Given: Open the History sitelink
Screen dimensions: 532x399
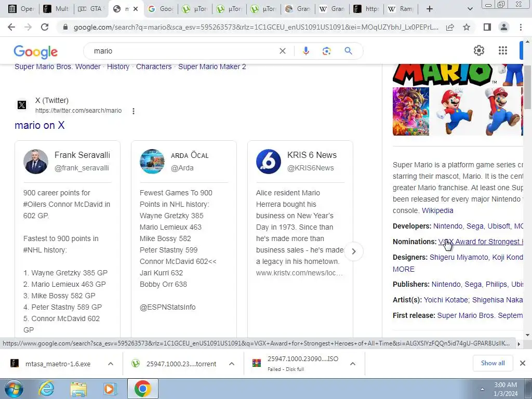Looking at the screenshot, I should coord(118,66).
